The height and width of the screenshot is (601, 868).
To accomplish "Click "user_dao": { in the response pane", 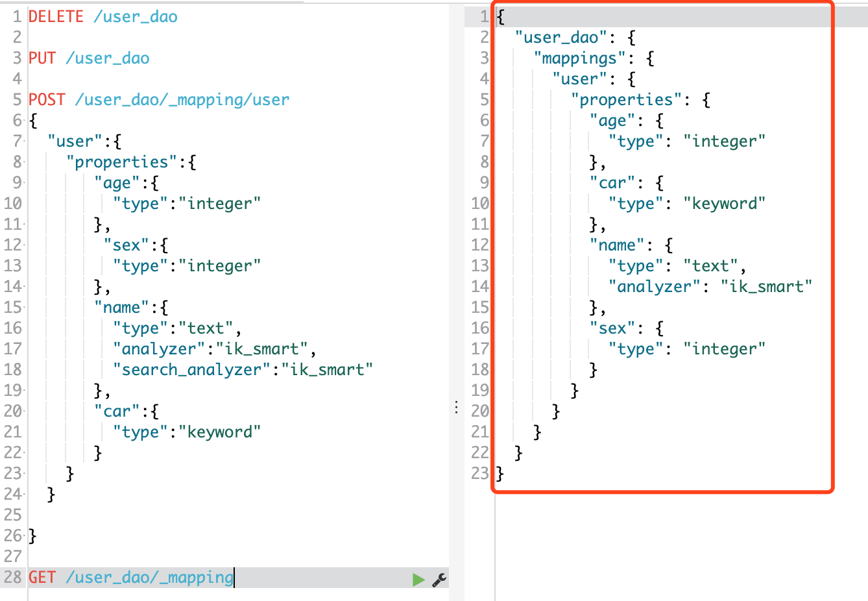I will [575, 38].
